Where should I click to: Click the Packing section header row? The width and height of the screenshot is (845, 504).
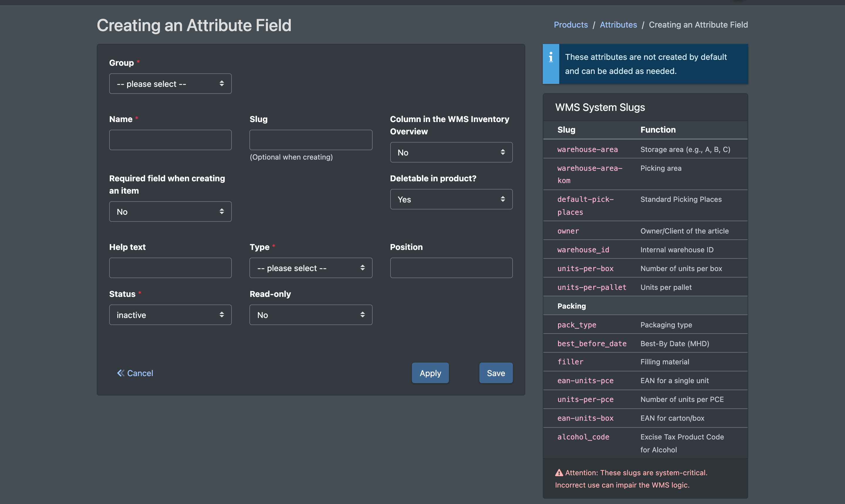[x=645, y=306]
